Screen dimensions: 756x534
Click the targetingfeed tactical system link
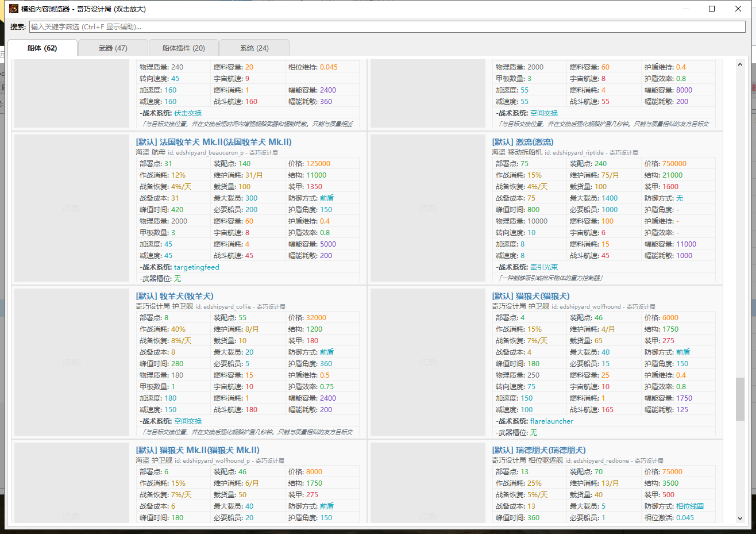[196, 267]
